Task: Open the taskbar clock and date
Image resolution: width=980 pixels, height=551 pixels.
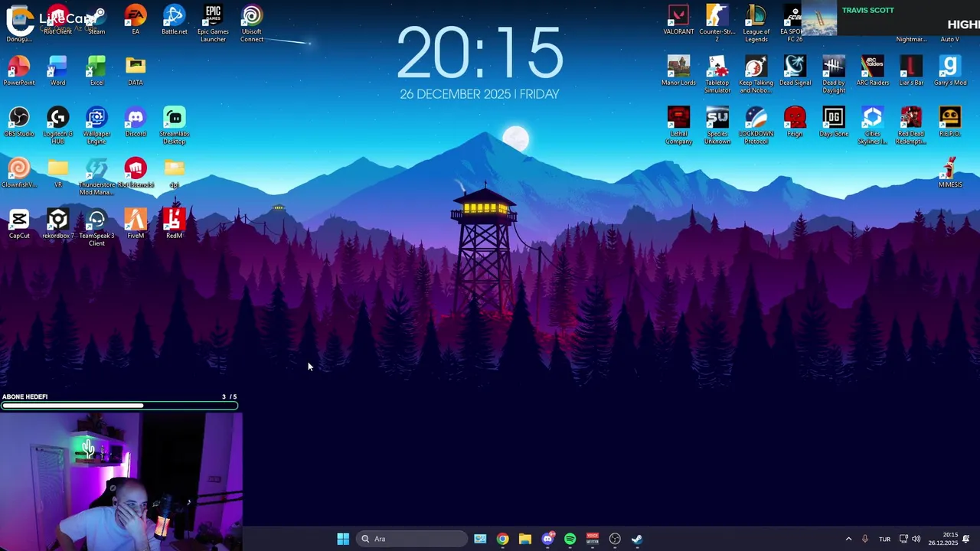Action: point(942,539)
